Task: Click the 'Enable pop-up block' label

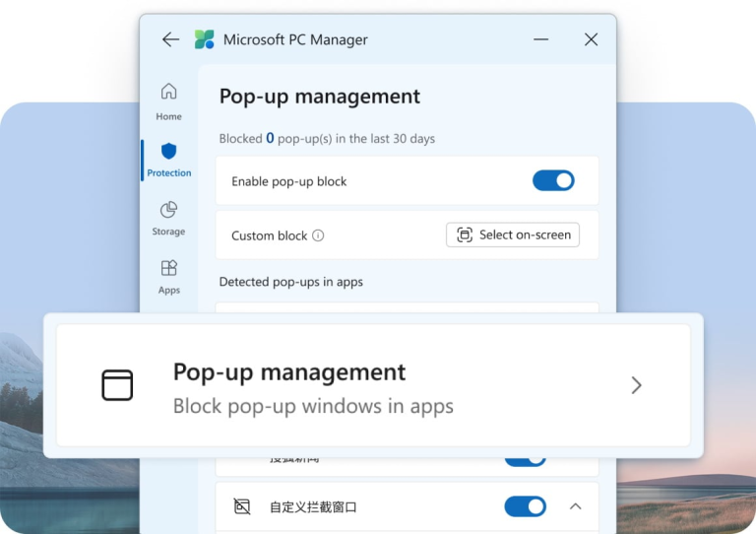Action: [x=288, y=181]
